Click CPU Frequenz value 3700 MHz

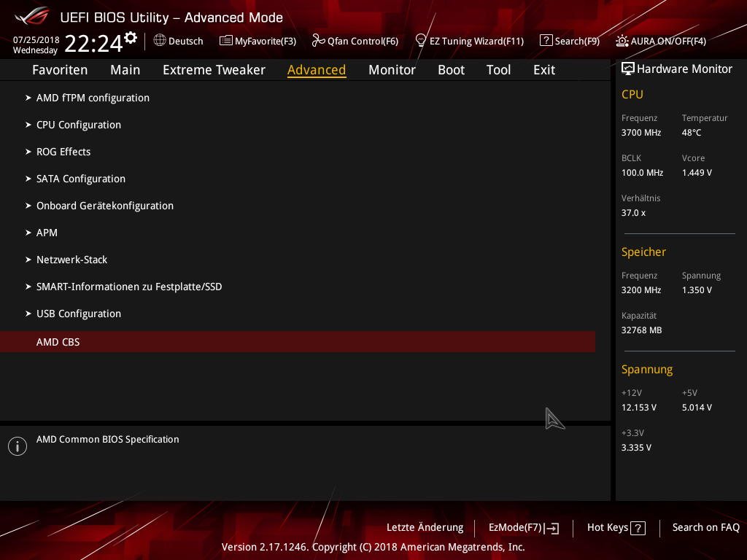pos(641,133)
